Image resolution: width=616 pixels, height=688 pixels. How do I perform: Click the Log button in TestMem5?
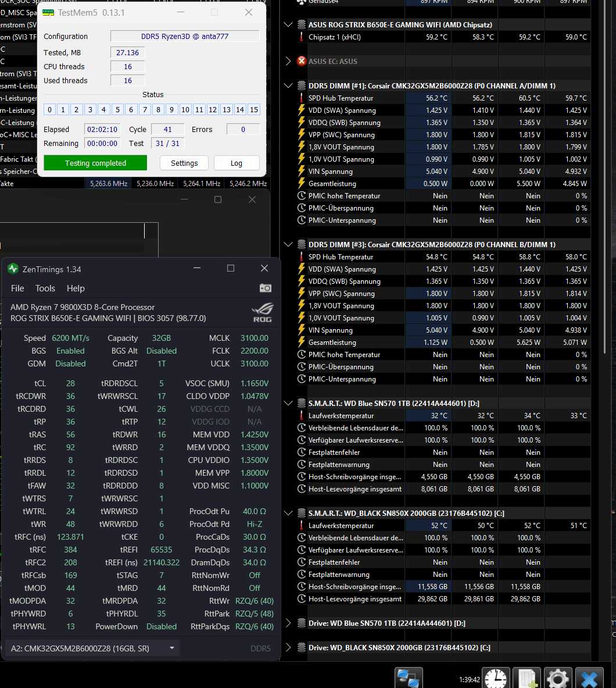coord(237,163)
